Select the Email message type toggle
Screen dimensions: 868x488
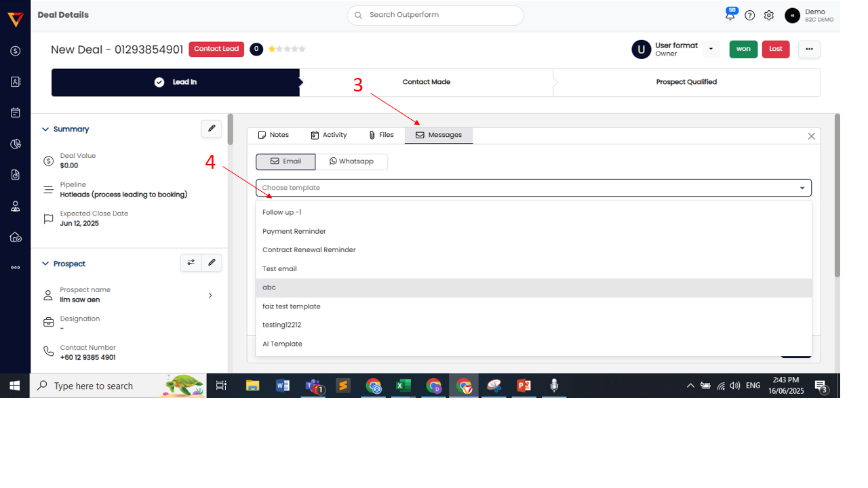tap(285, 161)
